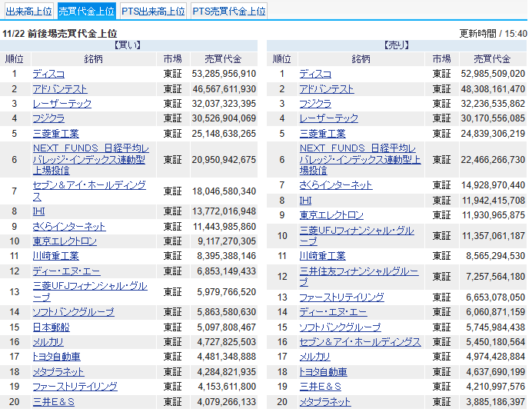
Task: Click the 11/22 前後場売買代金上位 title
Action: 60,34
